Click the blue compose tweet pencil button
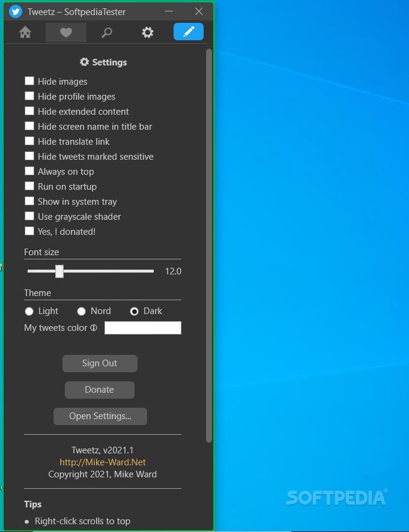The image size is (409, 532). [x=189, y=32]
